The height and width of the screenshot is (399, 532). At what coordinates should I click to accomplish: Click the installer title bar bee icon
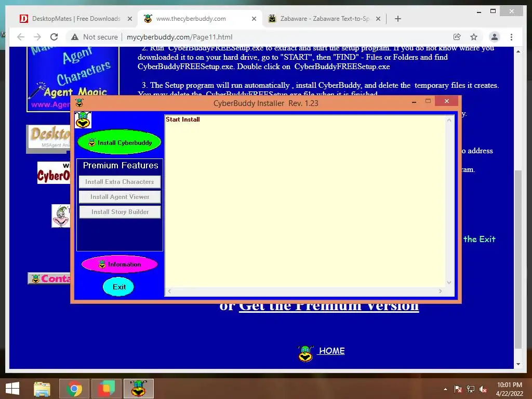[x=79, y=102]
